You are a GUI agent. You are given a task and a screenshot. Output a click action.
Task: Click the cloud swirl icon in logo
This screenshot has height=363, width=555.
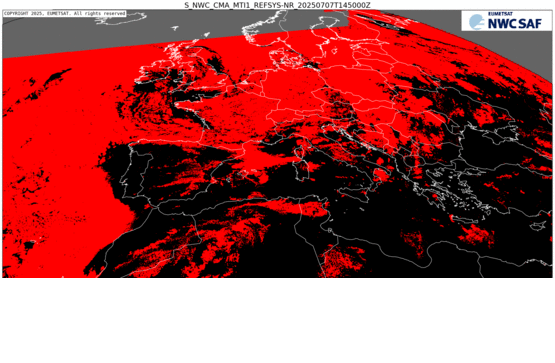[477, 22]
